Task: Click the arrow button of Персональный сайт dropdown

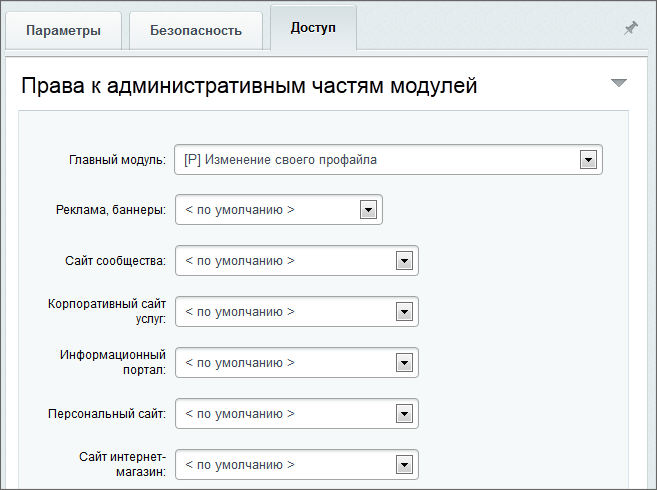Action: 403,413
